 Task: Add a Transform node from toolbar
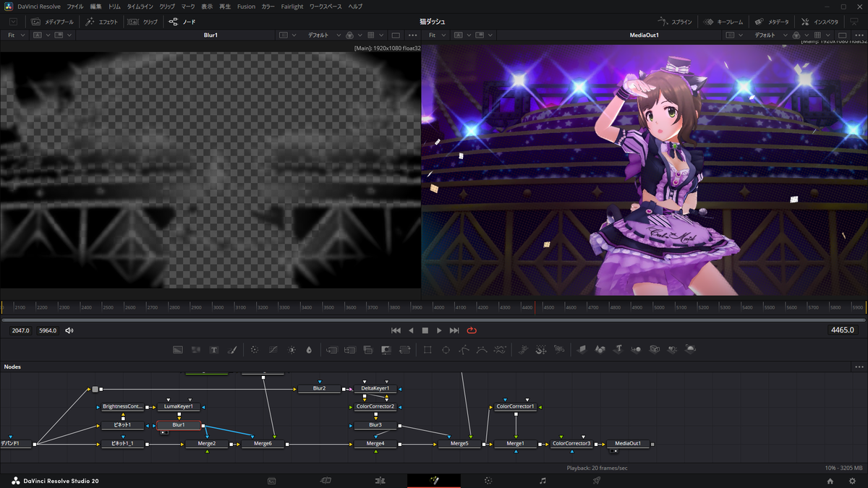pos(404,350)
